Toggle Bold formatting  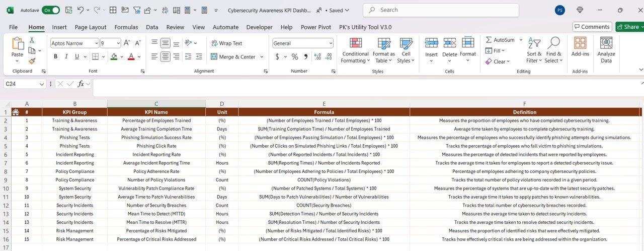[55, 56]
